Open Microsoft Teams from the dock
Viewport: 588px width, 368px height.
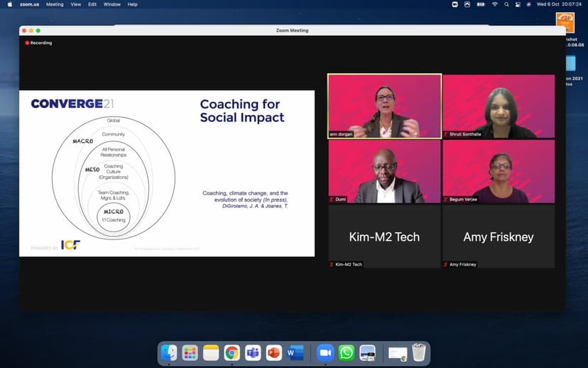click(253, 353)
